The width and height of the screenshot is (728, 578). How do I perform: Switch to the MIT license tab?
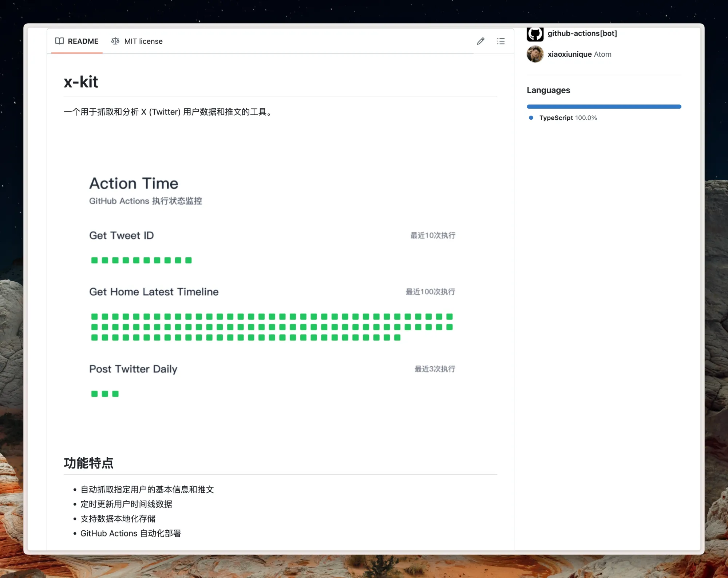pyautogui.click(x=143, y=41)
